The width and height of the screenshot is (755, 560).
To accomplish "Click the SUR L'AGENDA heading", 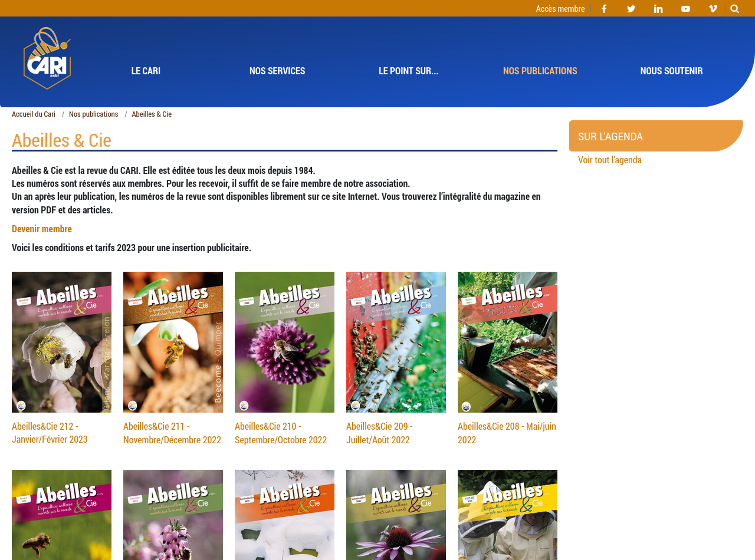I will click(610, 136).
